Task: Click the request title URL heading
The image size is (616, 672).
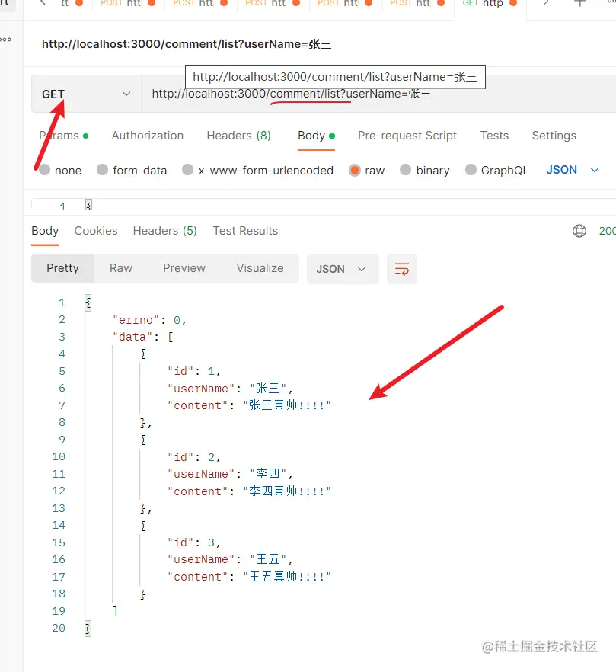Action: [187, 44]
